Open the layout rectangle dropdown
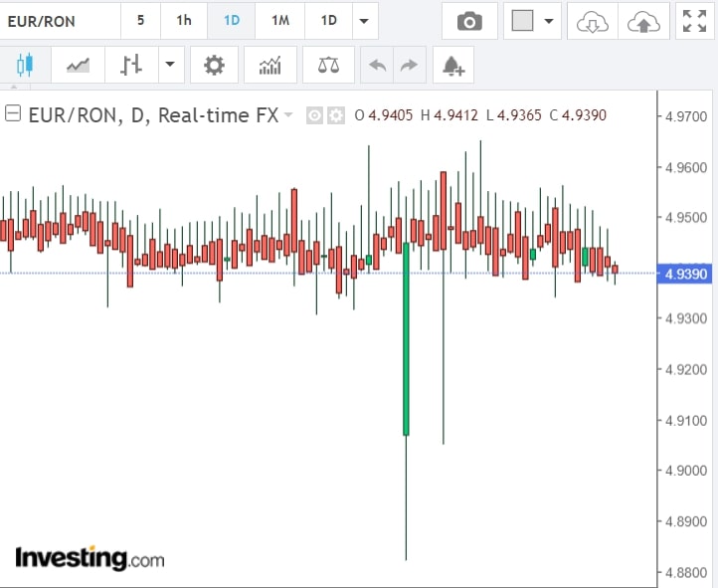Viewport: 718px width, 588px height. pos(547,21)
